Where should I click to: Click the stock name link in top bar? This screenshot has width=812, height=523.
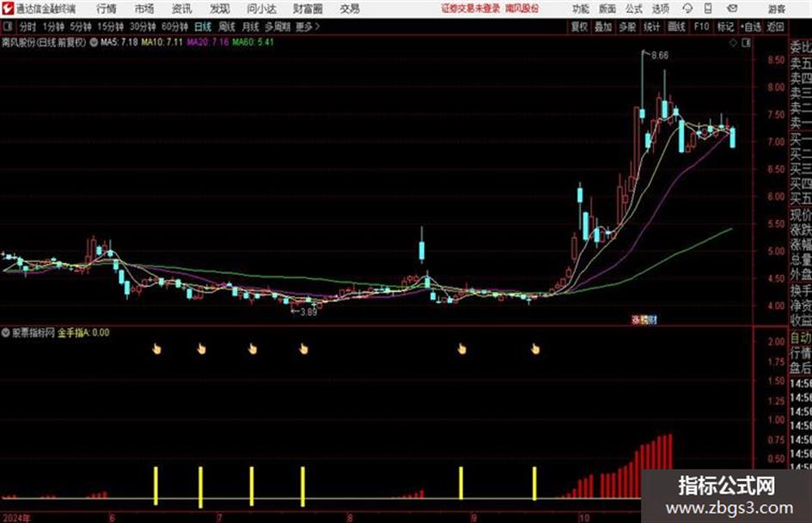tap(522, 9)
